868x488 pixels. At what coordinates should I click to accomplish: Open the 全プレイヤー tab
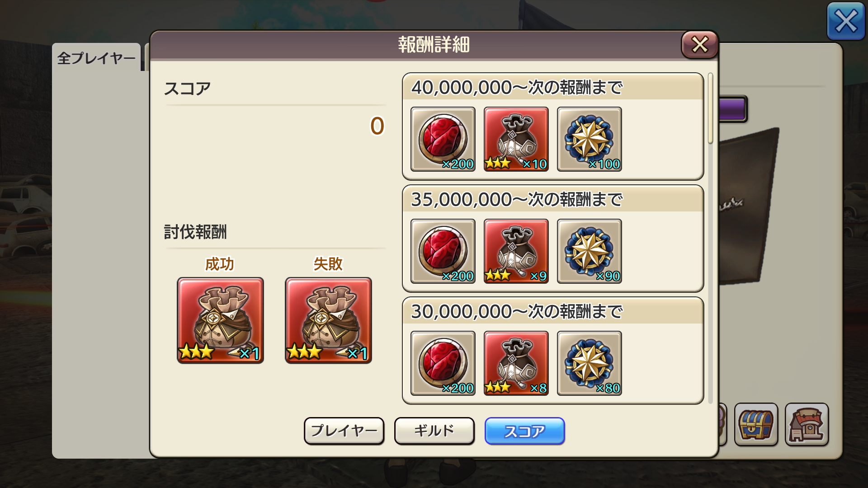[x=96, y=58]
